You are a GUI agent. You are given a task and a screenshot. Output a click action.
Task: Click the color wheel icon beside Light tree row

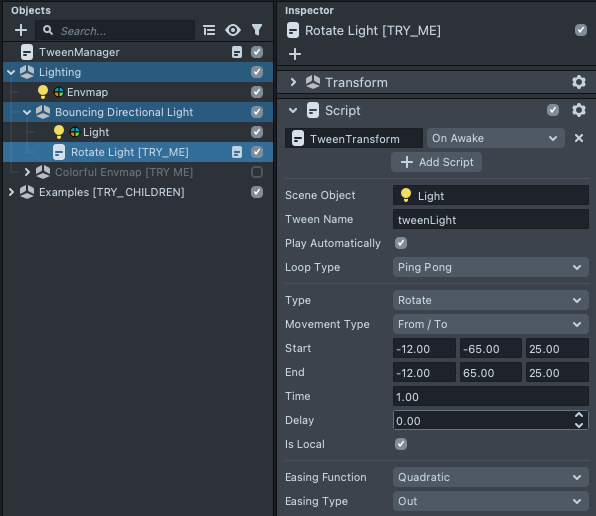pyautogui.click(x=75, y=132)
